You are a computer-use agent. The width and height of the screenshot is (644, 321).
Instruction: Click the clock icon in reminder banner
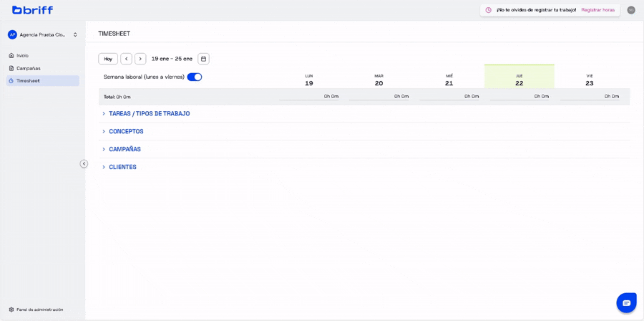(488, 10)
